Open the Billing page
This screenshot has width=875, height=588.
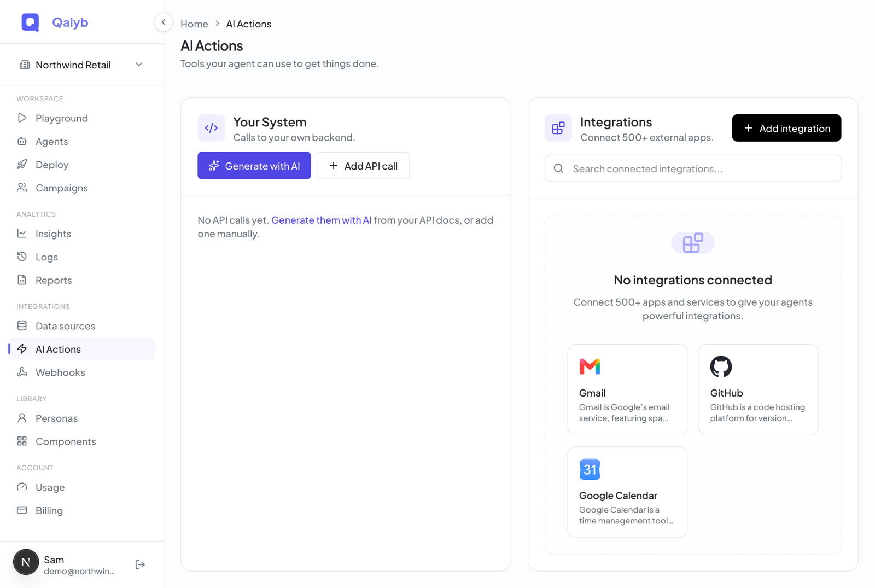[82, 510]
